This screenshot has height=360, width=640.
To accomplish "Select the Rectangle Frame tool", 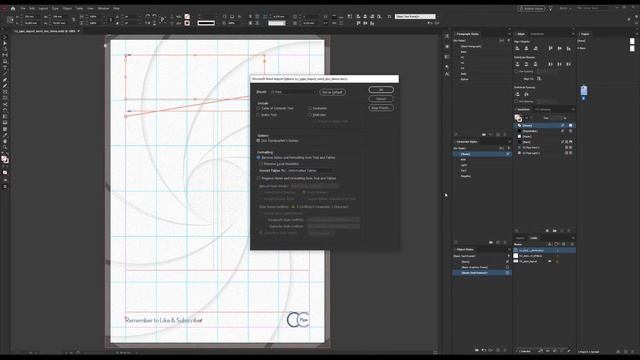I will tap(5, 92).
